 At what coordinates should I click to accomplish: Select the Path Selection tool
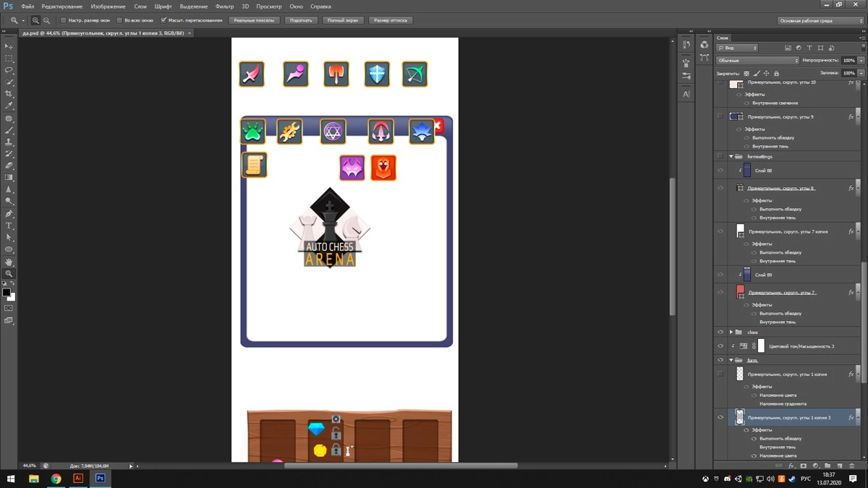tap(9, 237)
